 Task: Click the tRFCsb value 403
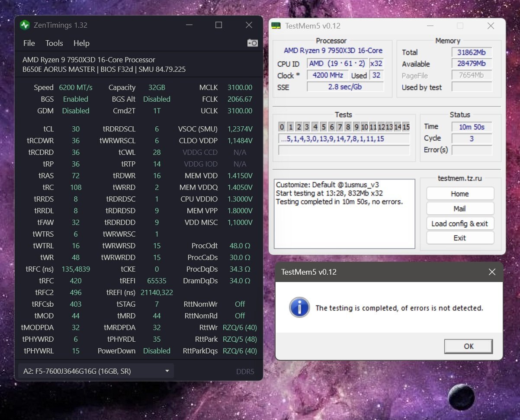click(76, 304)
